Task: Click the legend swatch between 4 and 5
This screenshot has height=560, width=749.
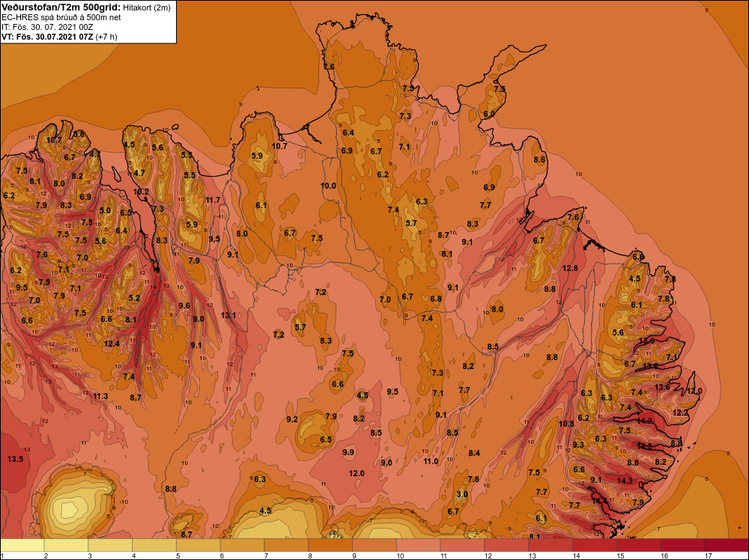Action: [154, 545]
